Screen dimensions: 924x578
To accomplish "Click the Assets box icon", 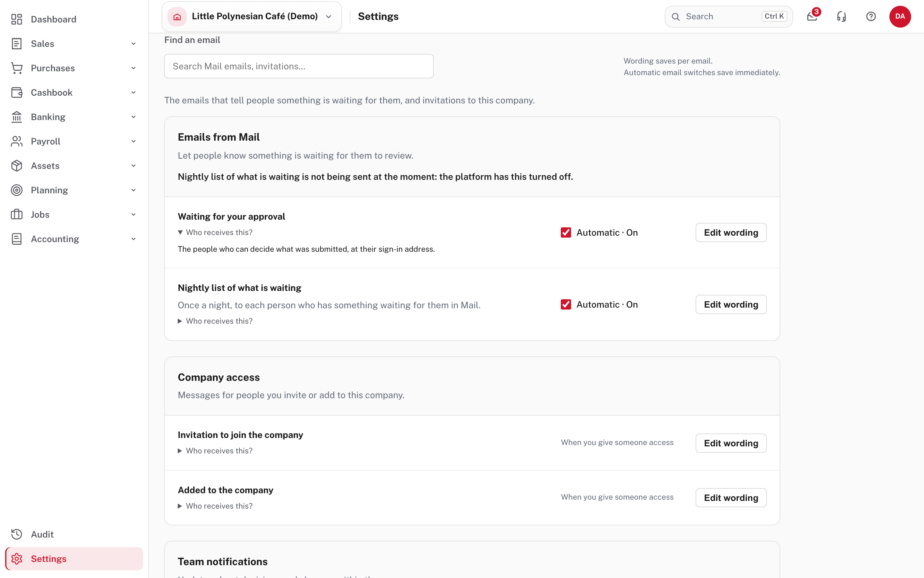I will pos(16,166).
